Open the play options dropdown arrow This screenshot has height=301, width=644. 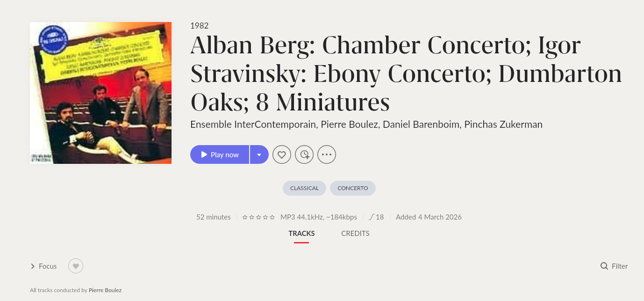click(x=259, y=154)
